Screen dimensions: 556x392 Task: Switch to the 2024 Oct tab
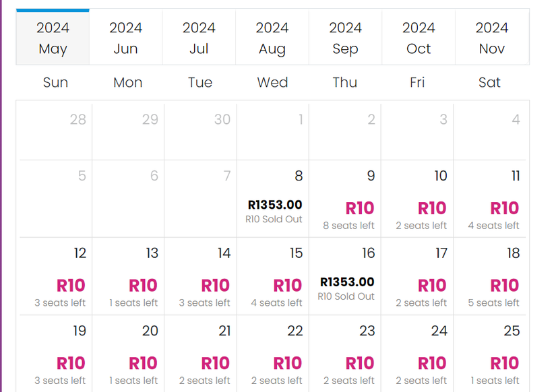(x=418, y=38)
